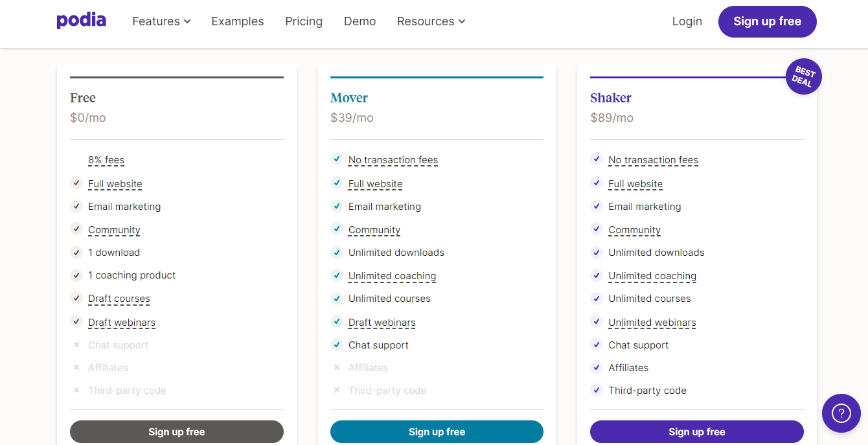
Task: Expand the Features dropdown menu
Action: click(161, 21)
